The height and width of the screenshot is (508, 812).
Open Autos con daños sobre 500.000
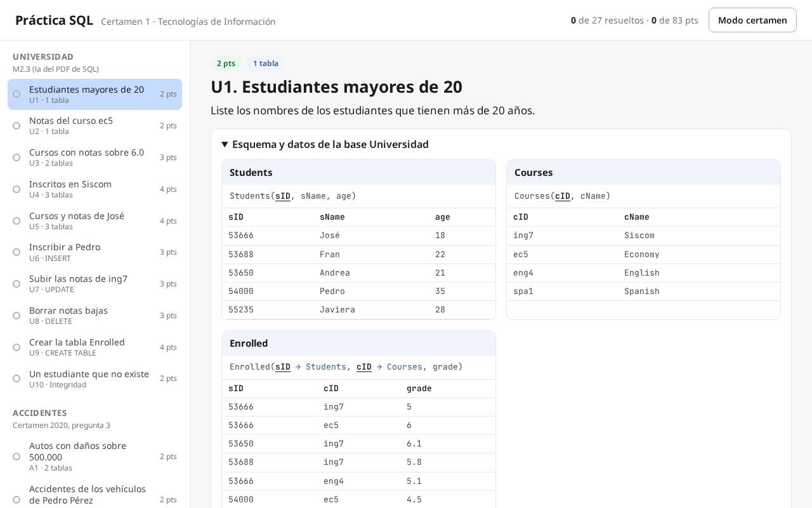point(95,457)
